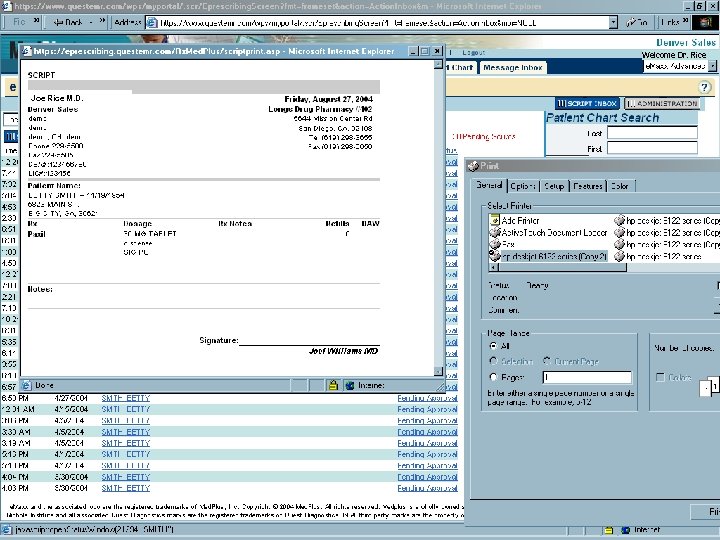720x540 pixels.
Task: Click the script popup scrollbar down arrow
Action: point(439,371)
